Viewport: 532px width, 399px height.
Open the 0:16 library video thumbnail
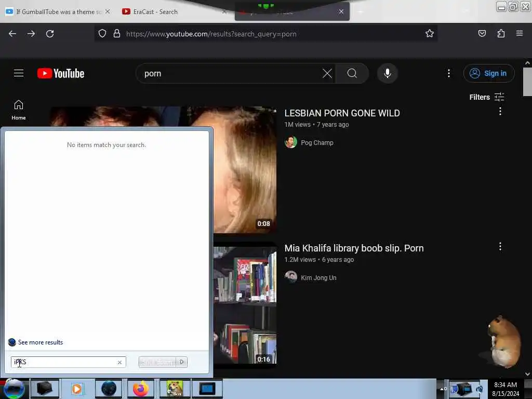click(x=245, y=304)
